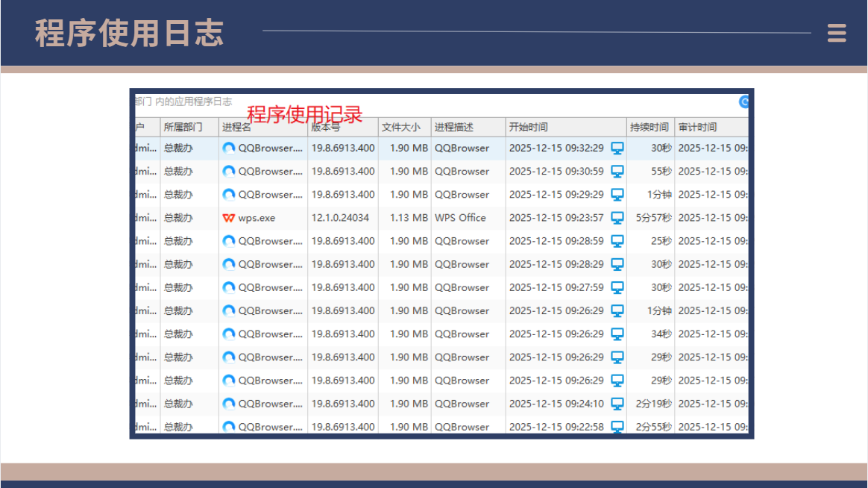Click monitor icon in 09:30:59 row
Image resolution: width=868 pixels, height=488 pixels.
(617, 171)
